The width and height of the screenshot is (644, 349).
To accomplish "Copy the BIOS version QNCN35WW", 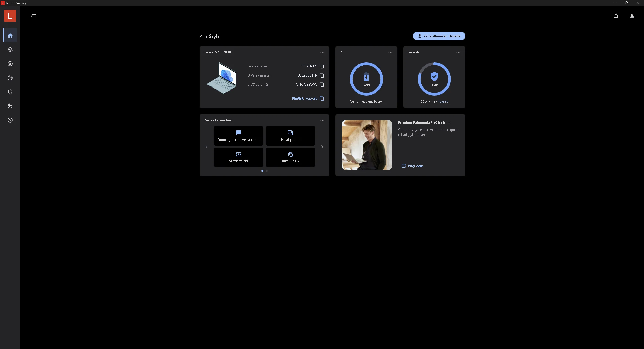I will coord(322,84).
